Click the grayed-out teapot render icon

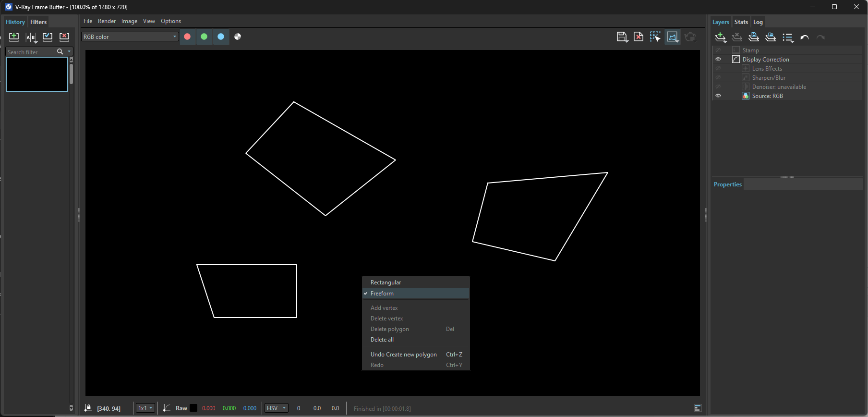click(x=690, y=37)
